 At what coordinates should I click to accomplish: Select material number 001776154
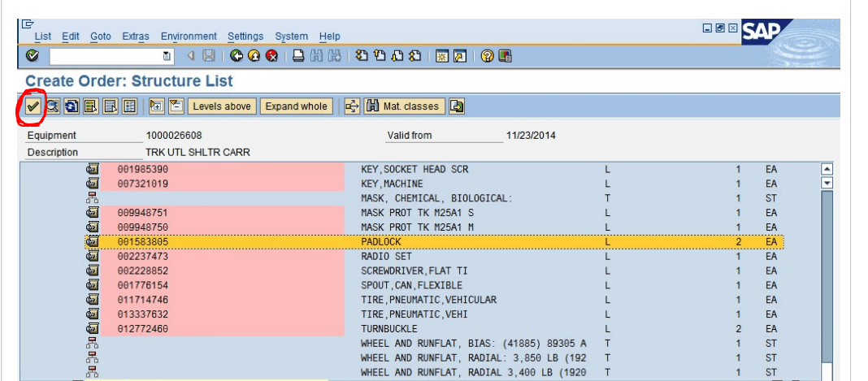point(143,285)
